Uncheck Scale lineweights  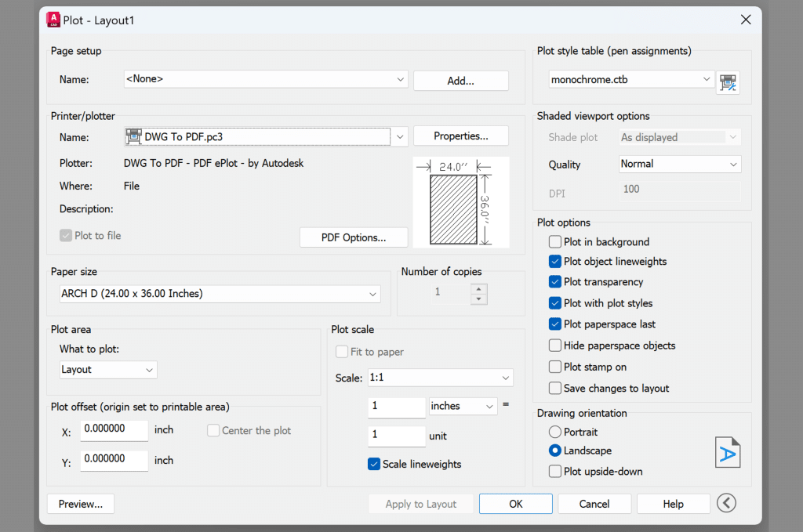pyautogui.click(x=374, y=464)
